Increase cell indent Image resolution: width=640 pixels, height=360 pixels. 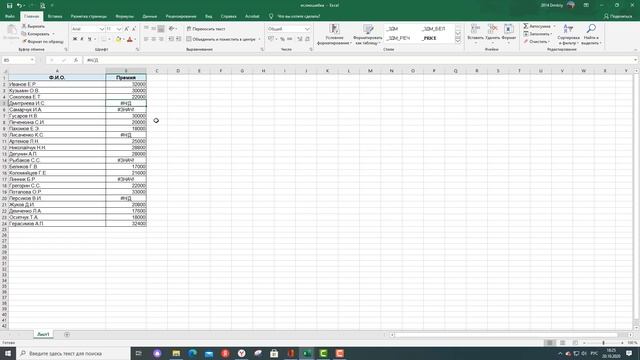point(178,39)
